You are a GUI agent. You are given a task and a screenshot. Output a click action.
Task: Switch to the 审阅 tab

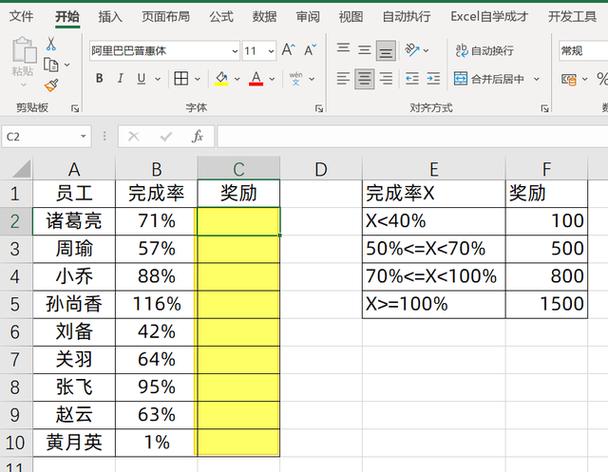308,17
